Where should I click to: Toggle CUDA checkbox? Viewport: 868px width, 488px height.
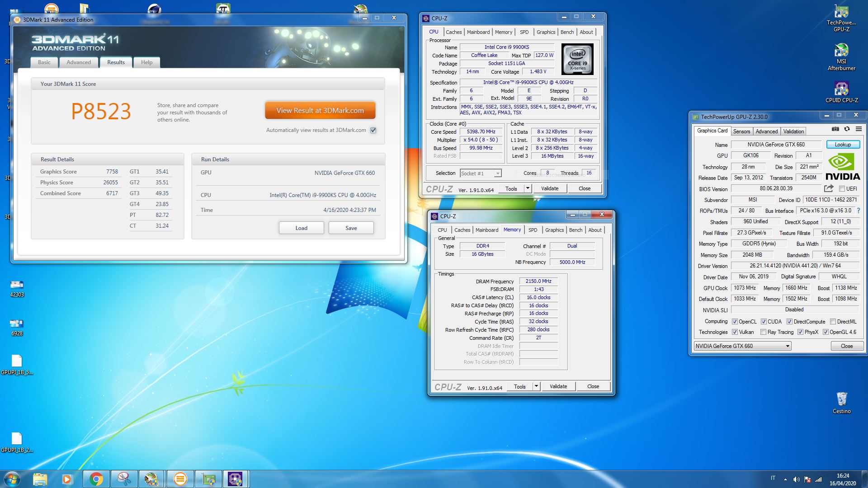[764, 322]
